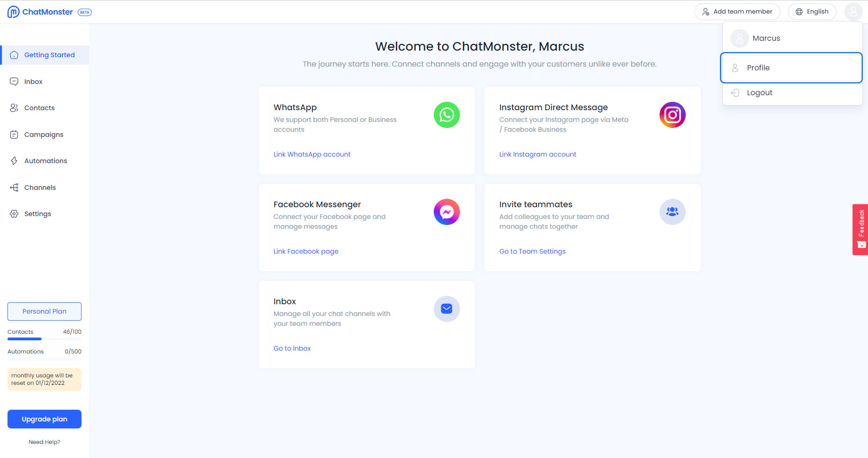Click the WhatsApp card title

click(x=295, y=107)
